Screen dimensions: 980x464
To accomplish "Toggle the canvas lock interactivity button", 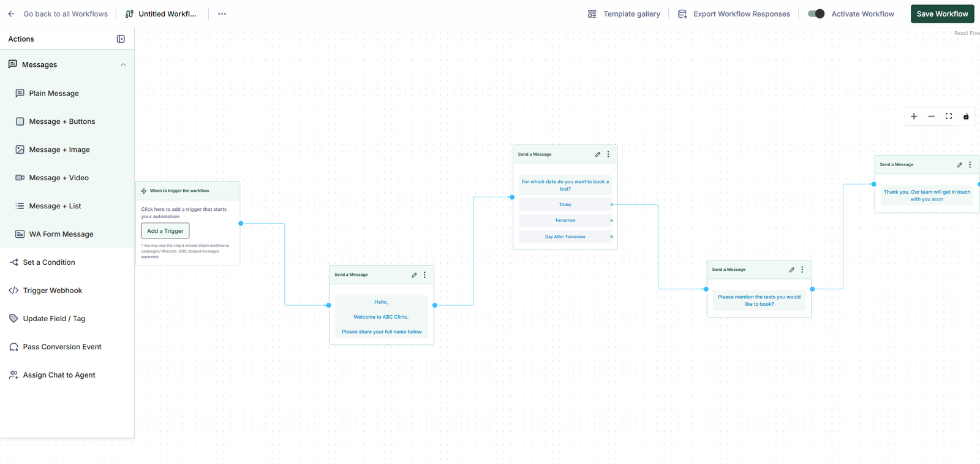I will pos(966,116).
